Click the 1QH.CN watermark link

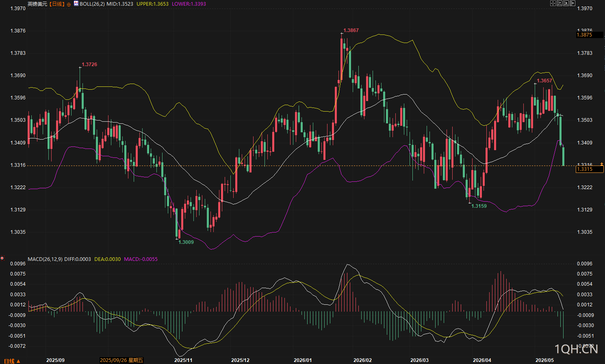[x=576, y=349]
